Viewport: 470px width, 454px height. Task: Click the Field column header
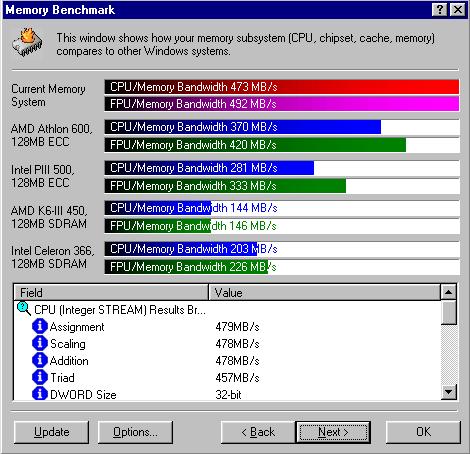[111, 293]
